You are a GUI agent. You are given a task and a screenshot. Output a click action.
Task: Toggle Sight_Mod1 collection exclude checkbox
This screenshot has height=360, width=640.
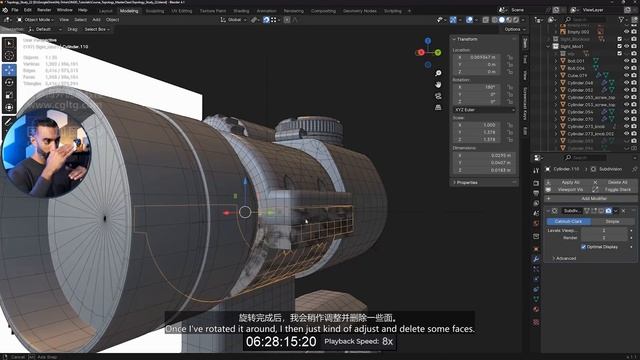coord(620,46)
